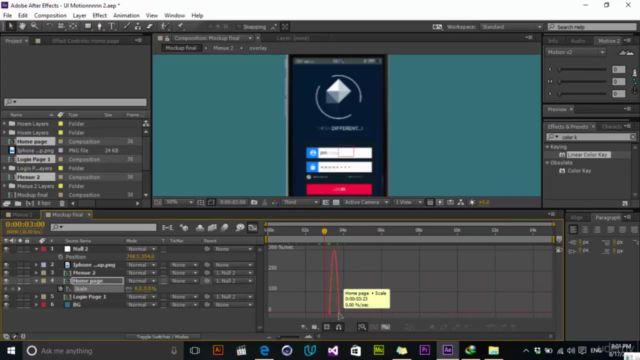The width and height of the screenshot is (640, 360).
Task: Select the Puppet Pin tool
Action: [180, 27]
